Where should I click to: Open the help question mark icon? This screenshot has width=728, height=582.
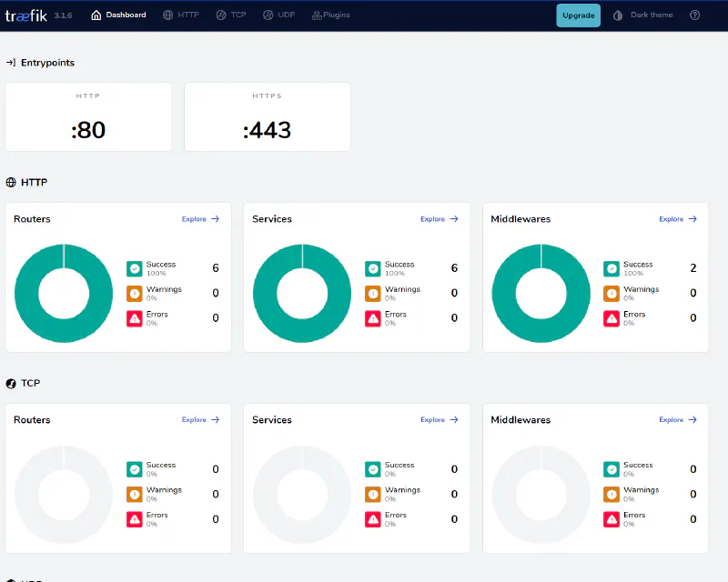tap(694, 15)
